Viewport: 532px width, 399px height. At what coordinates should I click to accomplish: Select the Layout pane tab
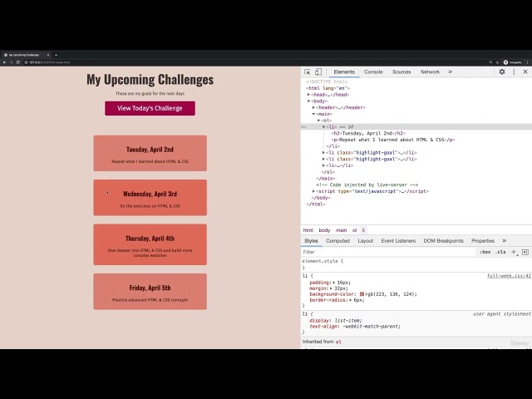[x=366, y=240]
